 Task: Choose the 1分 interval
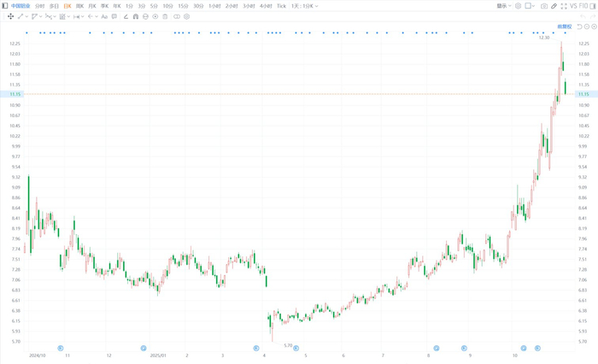[129, 6]
